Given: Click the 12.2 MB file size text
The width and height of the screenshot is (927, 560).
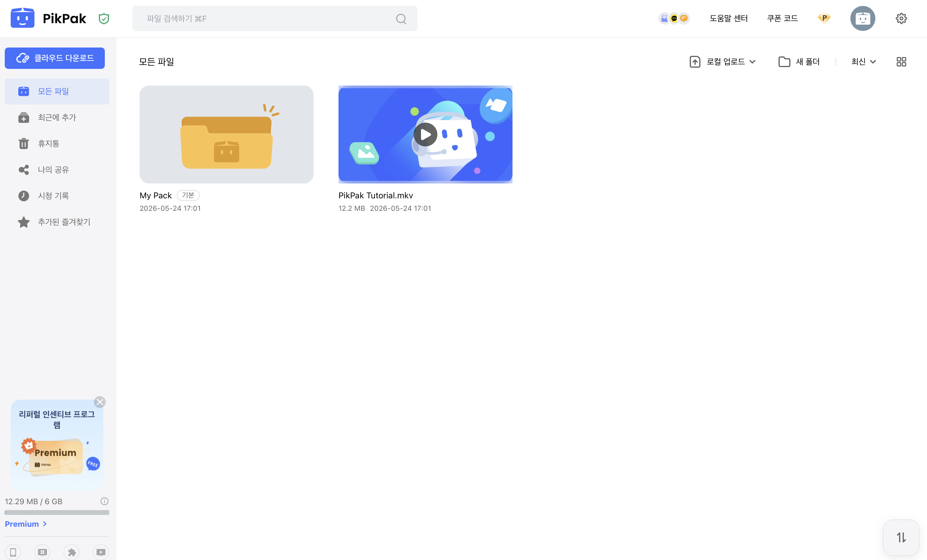Looking at the screenshot, I should (351, 208).
